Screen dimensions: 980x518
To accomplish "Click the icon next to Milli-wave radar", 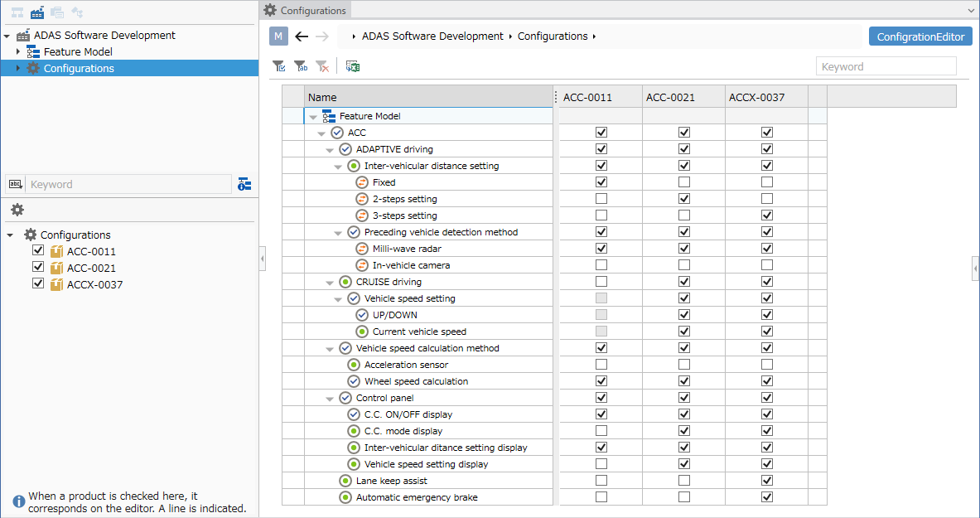I will point(361,249).
